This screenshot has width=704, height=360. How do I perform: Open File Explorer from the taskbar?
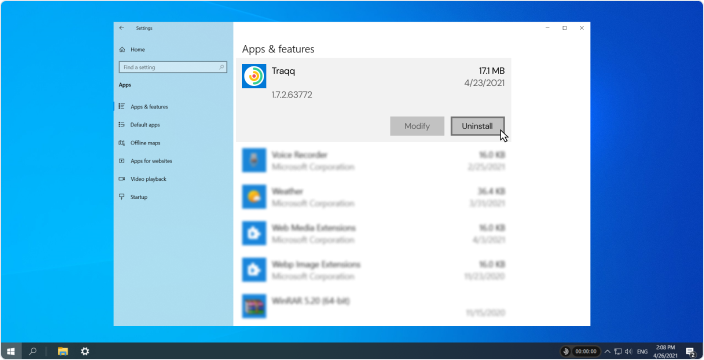(63, 351)
